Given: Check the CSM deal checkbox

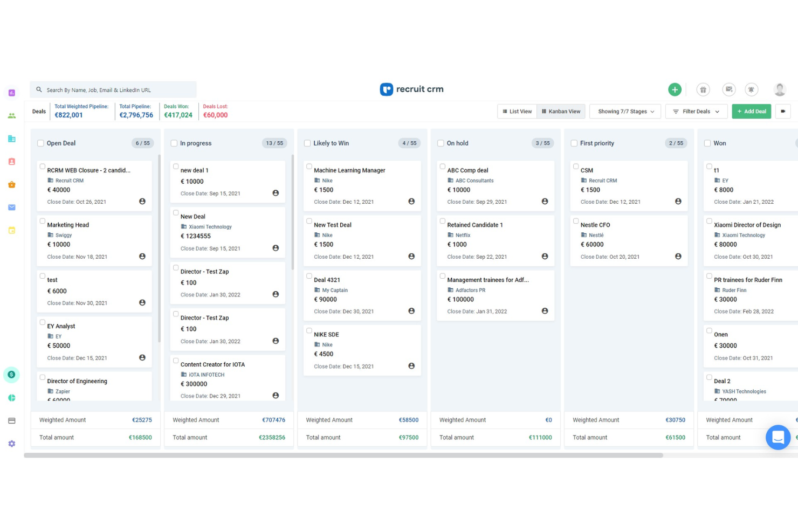Looking at the screenshot, I should point(576,167).
